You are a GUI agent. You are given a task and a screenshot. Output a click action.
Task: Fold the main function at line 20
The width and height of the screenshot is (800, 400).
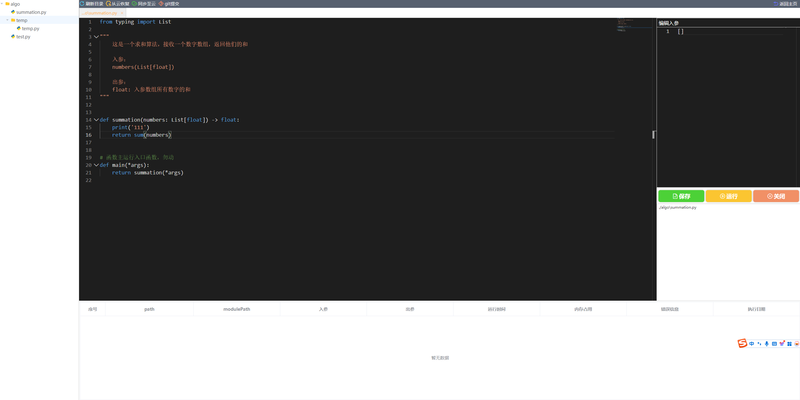[96, 165]
